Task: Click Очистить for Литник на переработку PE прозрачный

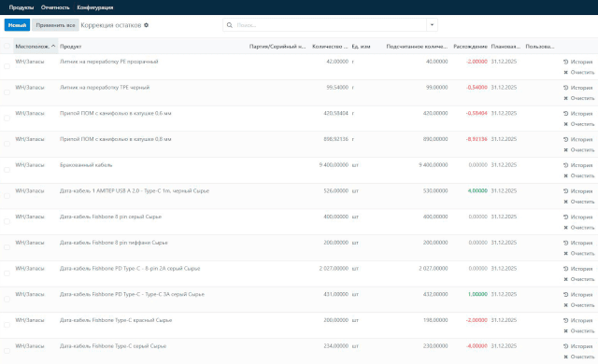Action: 579,73
